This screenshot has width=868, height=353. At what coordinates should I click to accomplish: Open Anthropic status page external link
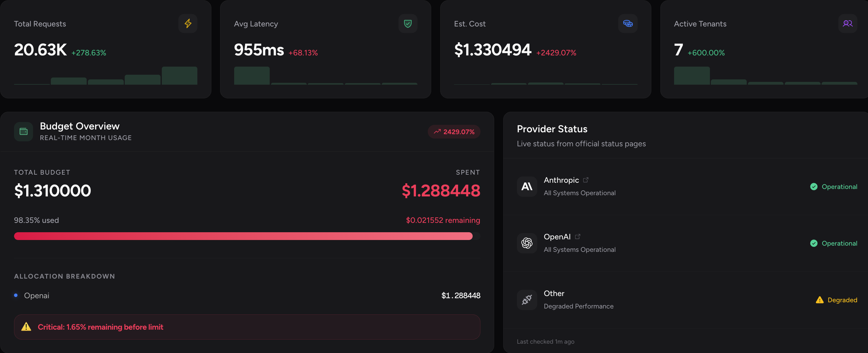[x=586, y=180]
